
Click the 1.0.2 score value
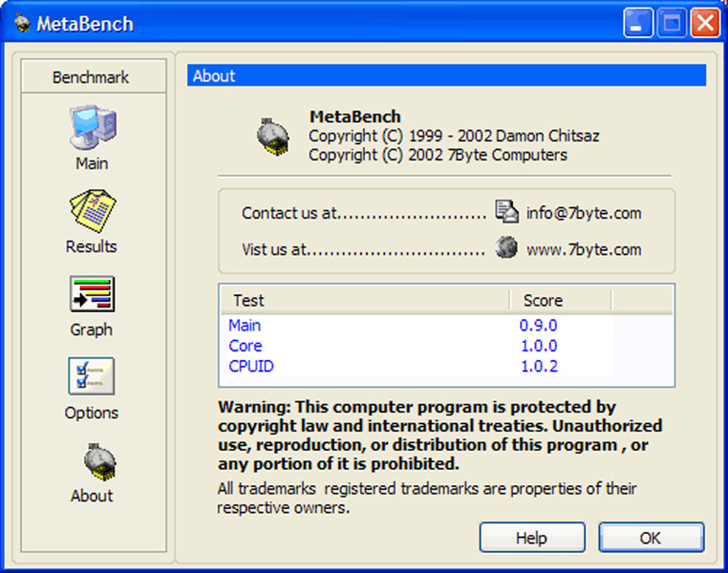[539, 366]
